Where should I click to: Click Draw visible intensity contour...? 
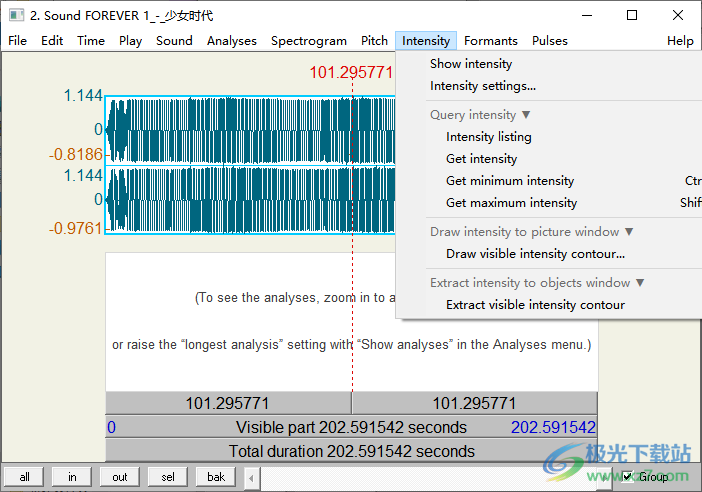(535, 254)
